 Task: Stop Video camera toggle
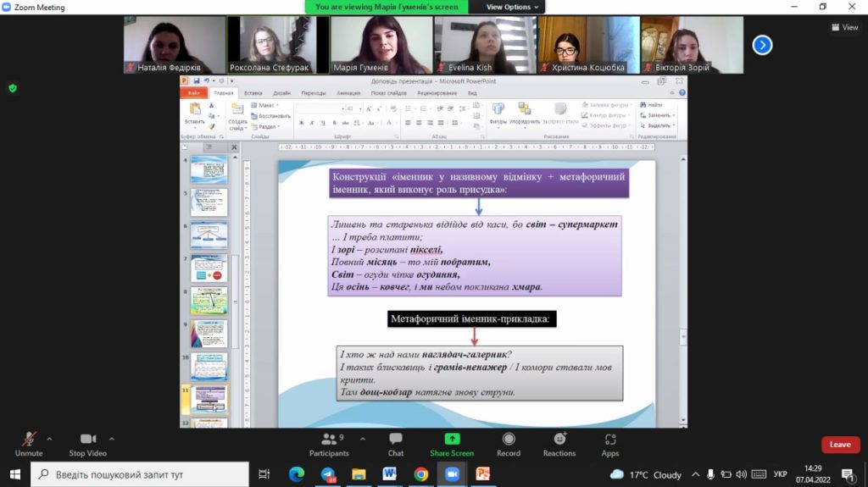point(87,445)
